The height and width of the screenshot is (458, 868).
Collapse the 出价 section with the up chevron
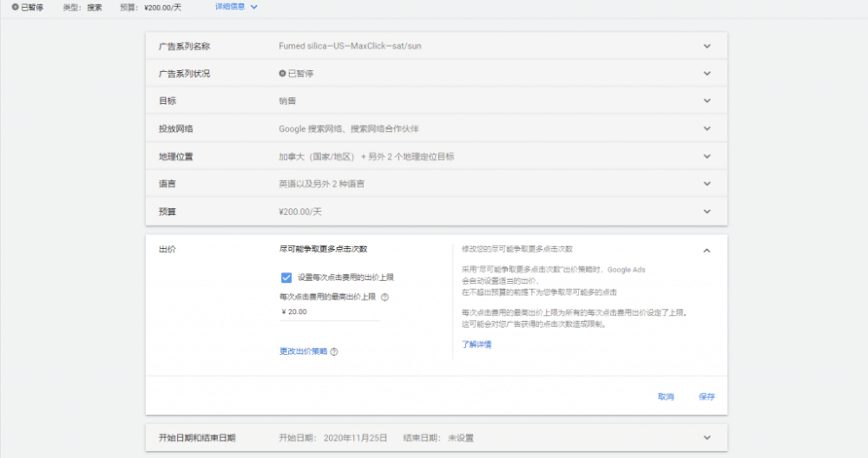[x=707, y=251]
